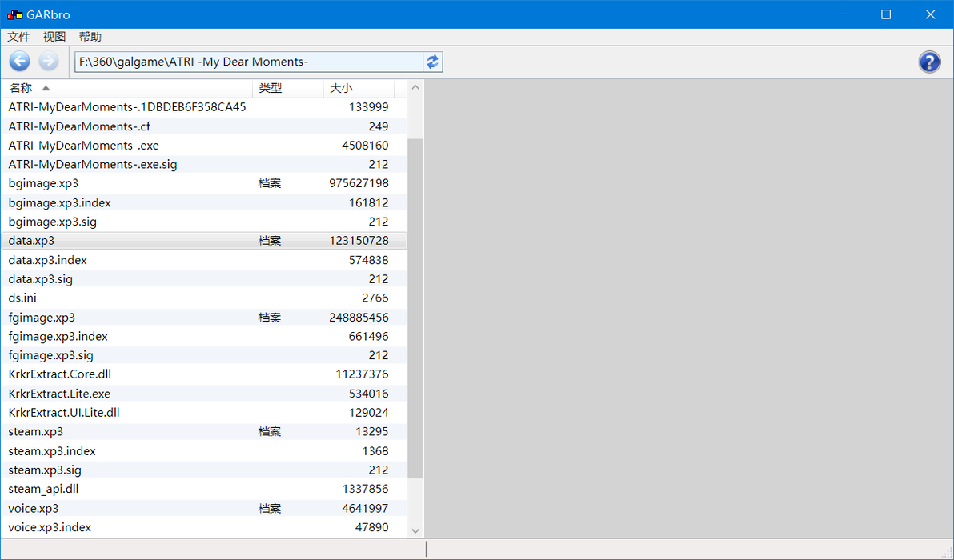
Task: Select ATRI-MyDearMoments-.cf file
Action: [x=204, y=126]
